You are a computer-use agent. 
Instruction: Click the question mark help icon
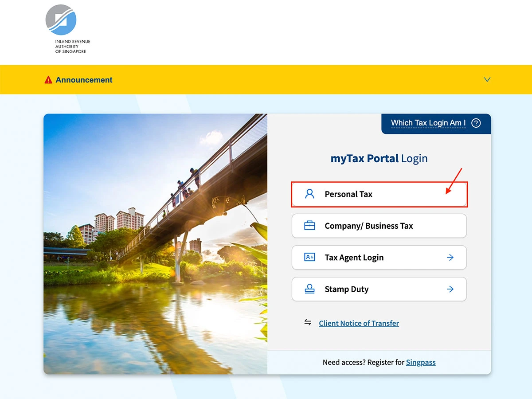click(x=476, y=123)
